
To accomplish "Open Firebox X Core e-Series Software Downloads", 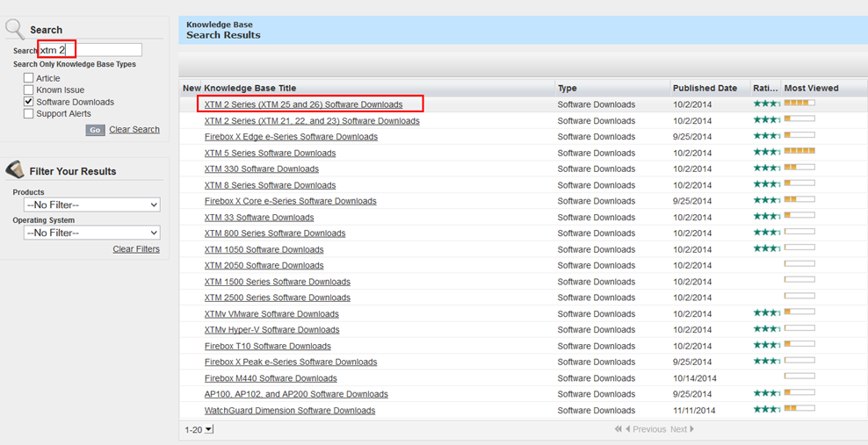I will point(291,201).
